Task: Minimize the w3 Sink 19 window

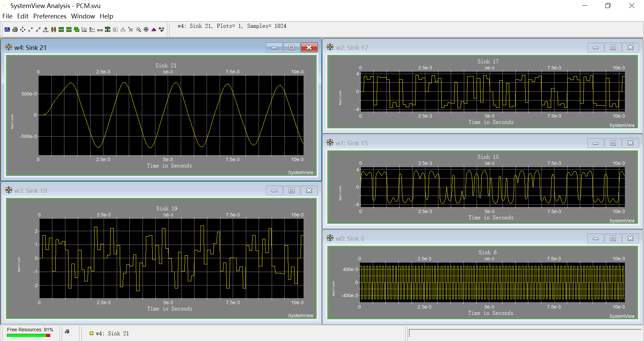Action: click(x=274, y=191)
